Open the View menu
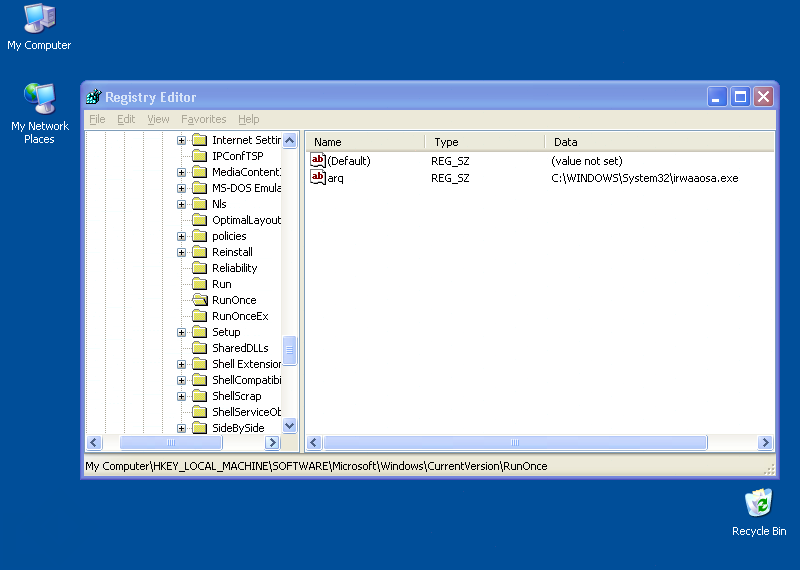 [158, 119]
